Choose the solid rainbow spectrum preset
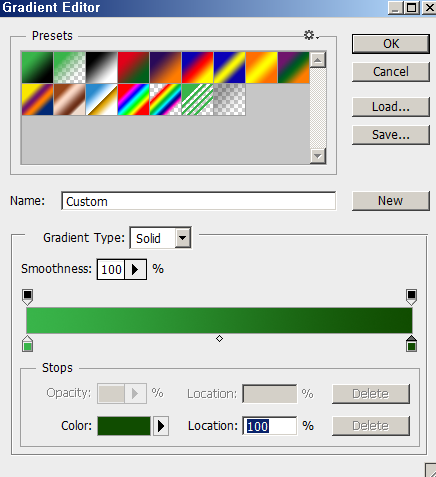This screenshot has height=477, width=436. (x=133, y=99)
